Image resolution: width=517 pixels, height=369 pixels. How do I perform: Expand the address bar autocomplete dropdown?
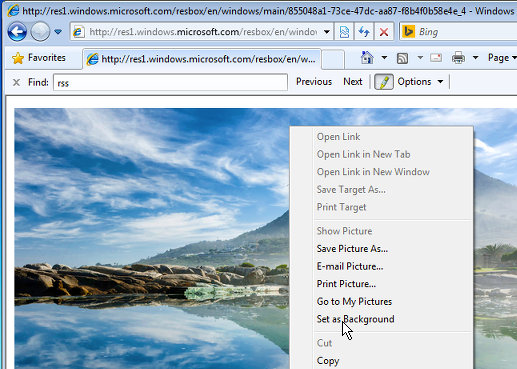coord(327,32)
